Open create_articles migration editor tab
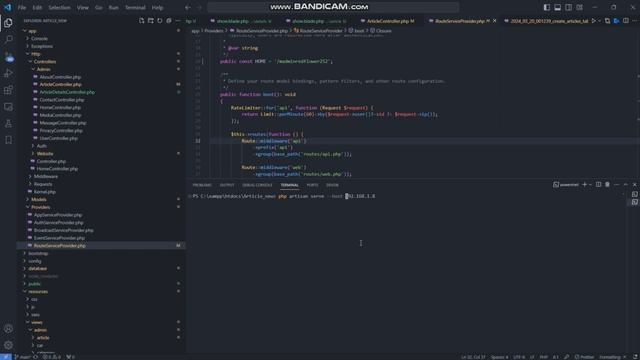Viewport: 640px width, 360px height. point(548,21)
